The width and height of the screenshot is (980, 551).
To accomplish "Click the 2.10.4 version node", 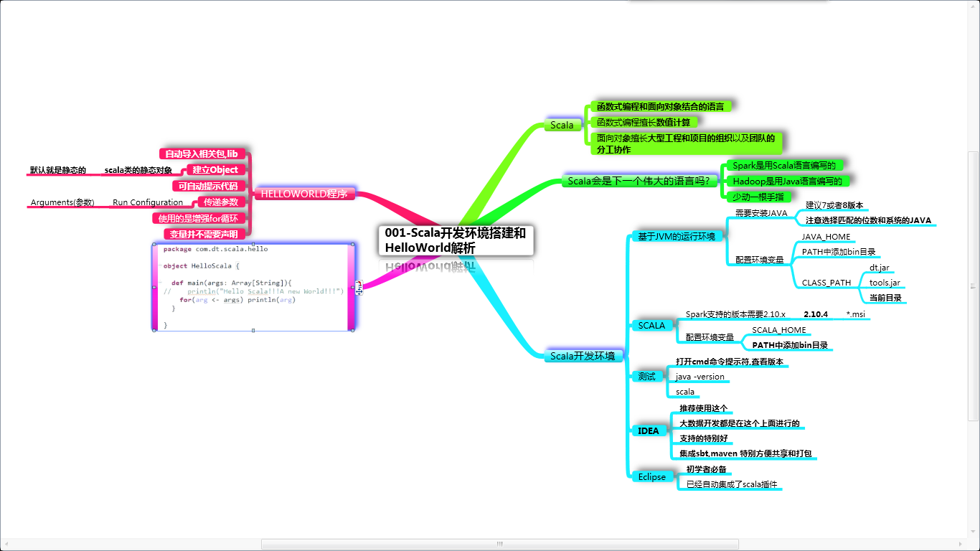I will 816,314.
